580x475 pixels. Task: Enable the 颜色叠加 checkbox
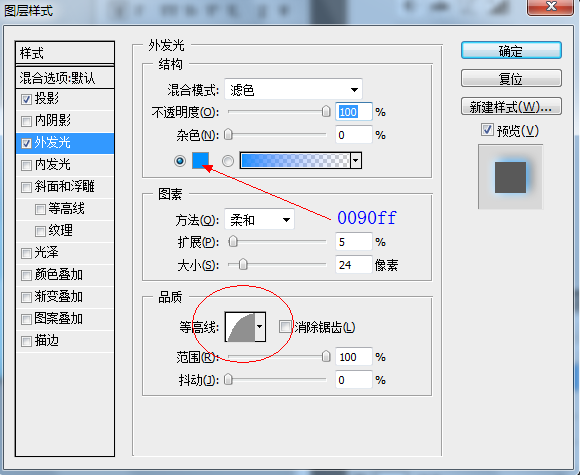coord(26,275)
